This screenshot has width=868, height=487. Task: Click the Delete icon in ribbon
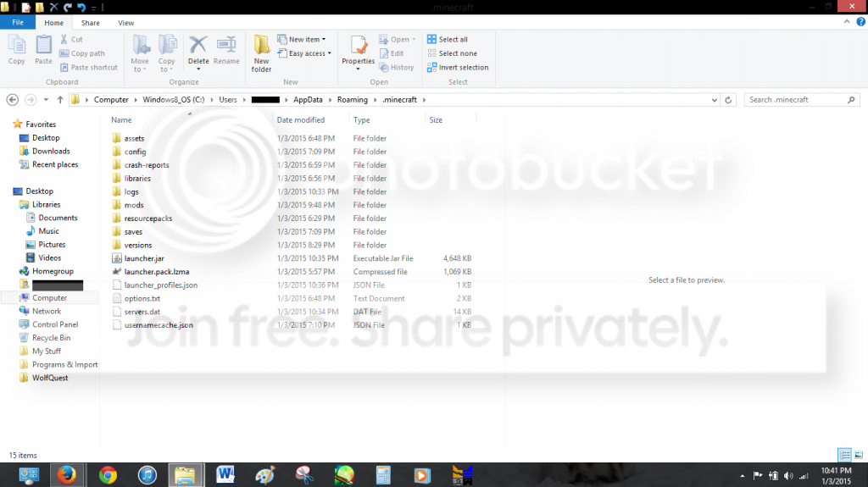coord(198,49)
